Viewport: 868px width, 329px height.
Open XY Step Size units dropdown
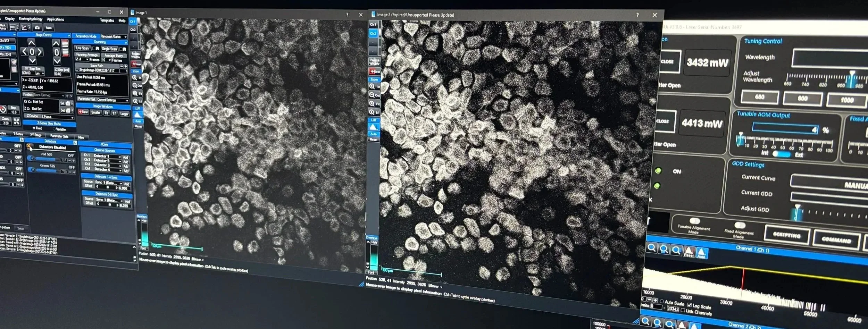tap(40, 74)
